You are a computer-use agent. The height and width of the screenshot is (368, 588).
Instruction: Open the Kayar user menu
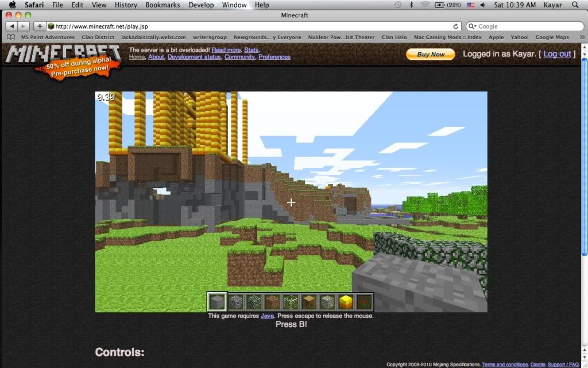[553, 5]
